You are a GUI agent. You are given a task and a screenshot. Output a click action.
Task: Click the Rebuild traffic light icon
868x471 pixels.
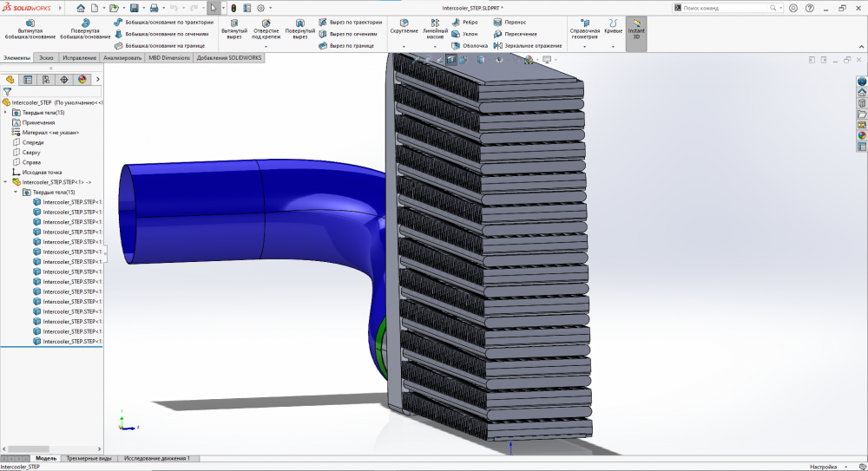[x=233, y=8]
